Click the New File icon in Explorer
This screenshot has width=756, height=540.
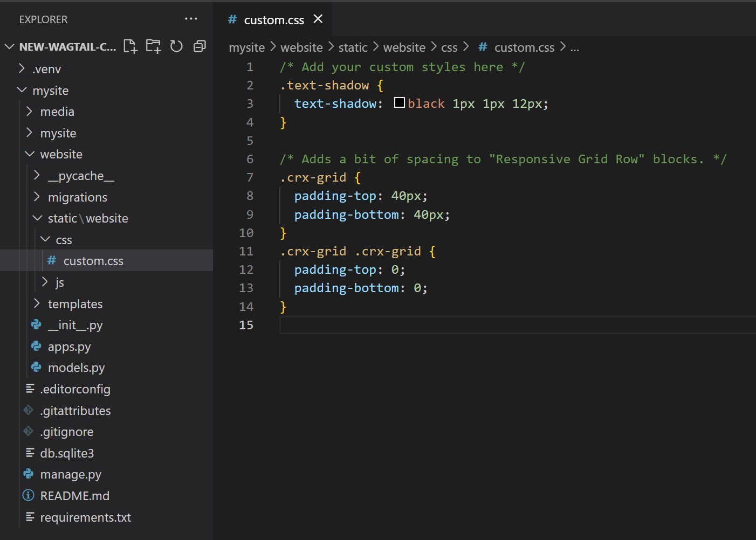tap(130, 46)
